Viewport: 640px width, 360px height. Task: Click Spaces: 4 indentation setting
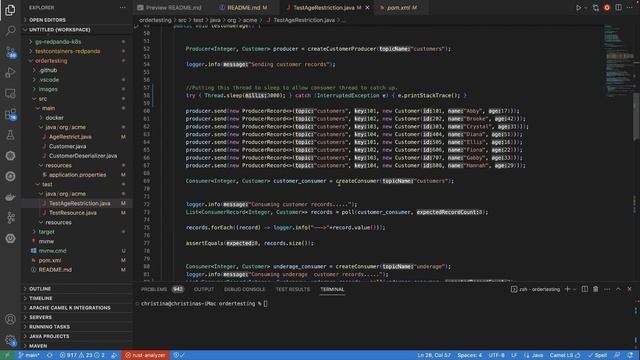(x=469, y=355)
